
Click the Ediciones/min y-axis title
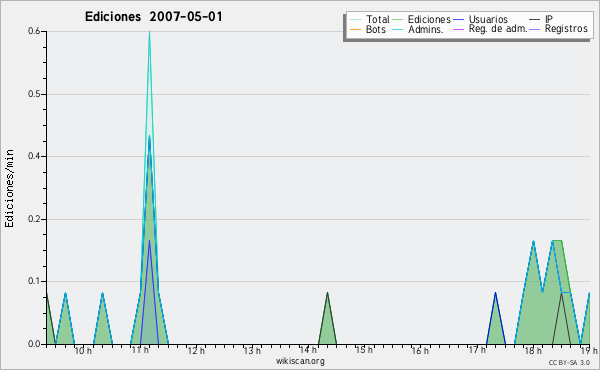(x=9, y=188)
